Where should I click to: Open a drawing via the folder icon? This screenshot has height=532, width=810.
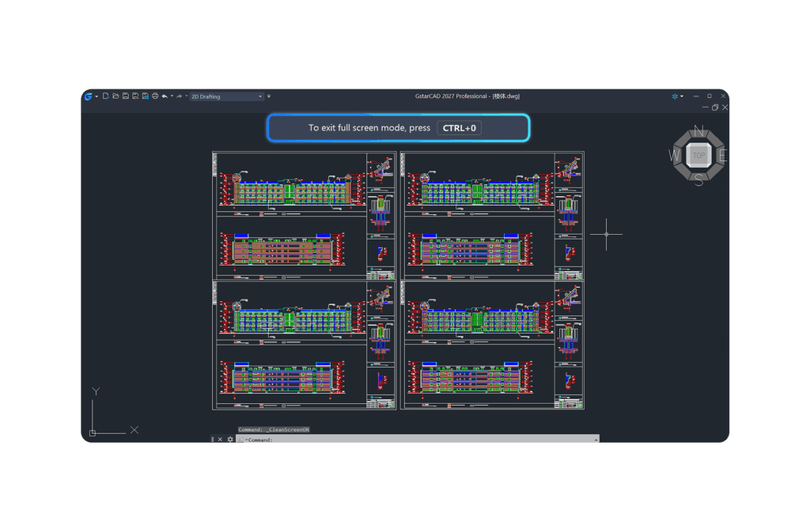[x=115, y=96]
